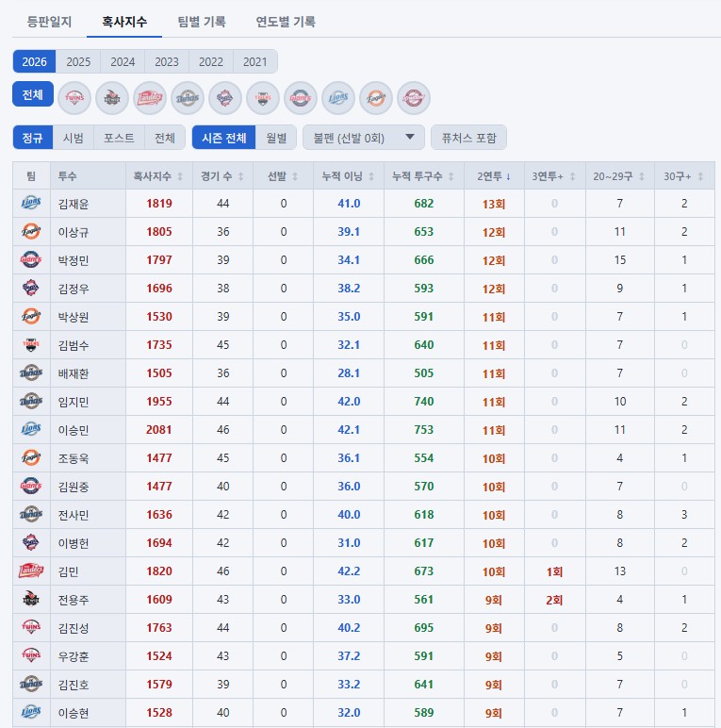
Task: Open the 팀별 기록 tab
Action: [x=202, y=22]
